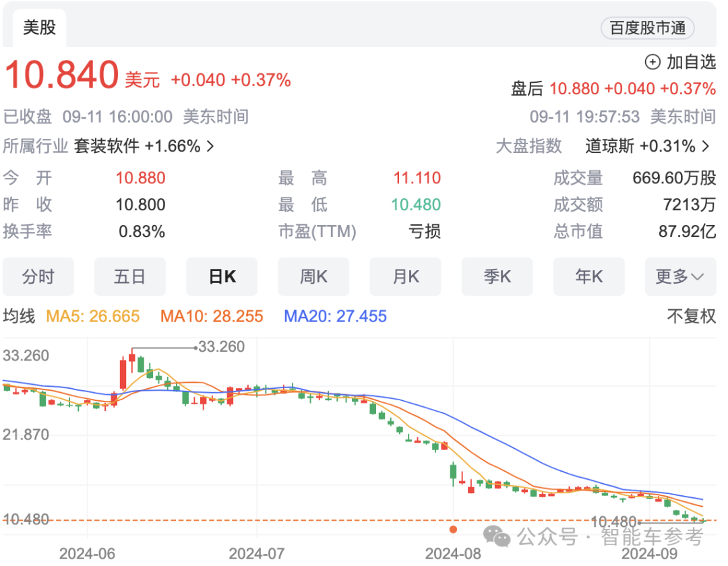Click the orange event dot below chart
The height and width of the screenshot is (566, 728).
tap(454, 530)
